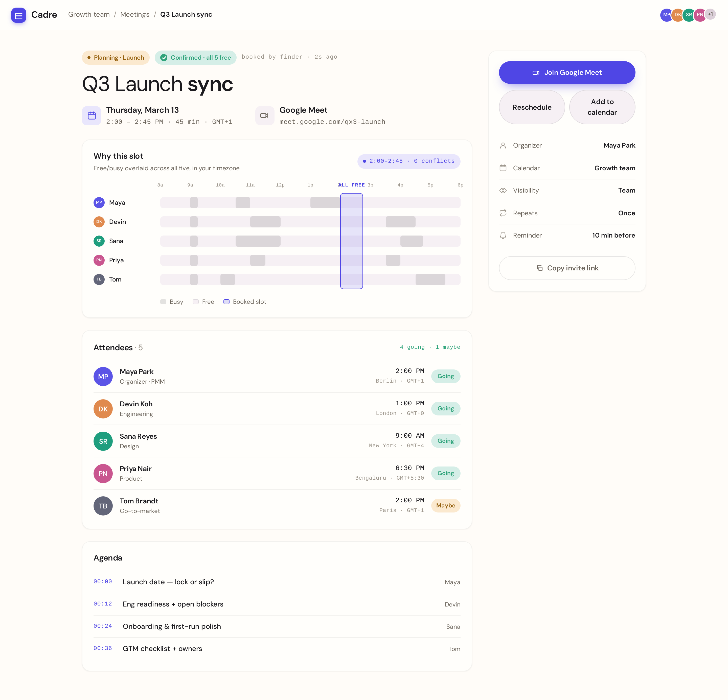Screen dimensions: 728x700
Task: Select agenda item Eng readiness + open blockers
Action: click(x=277, y=604)
